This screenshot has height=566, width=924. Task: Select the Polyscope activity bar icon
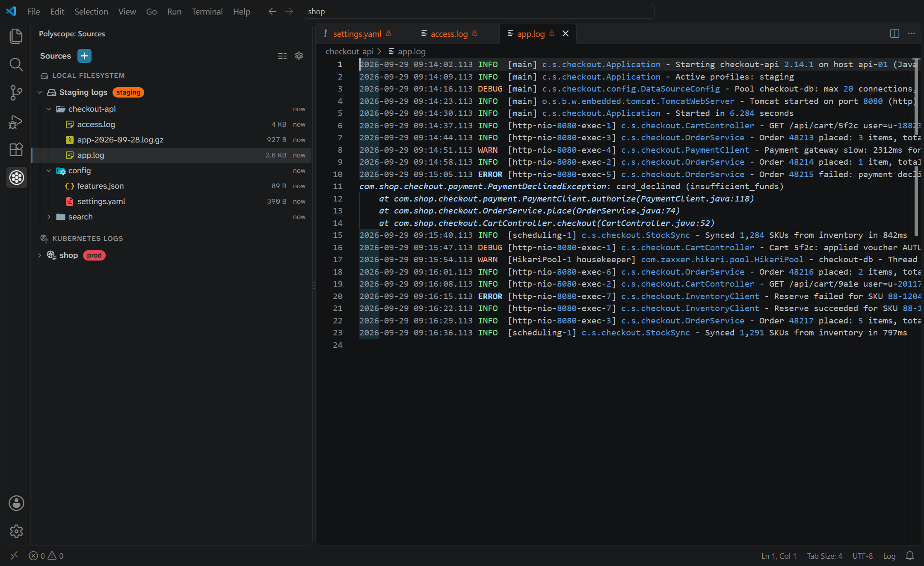[x=16, y=178]
